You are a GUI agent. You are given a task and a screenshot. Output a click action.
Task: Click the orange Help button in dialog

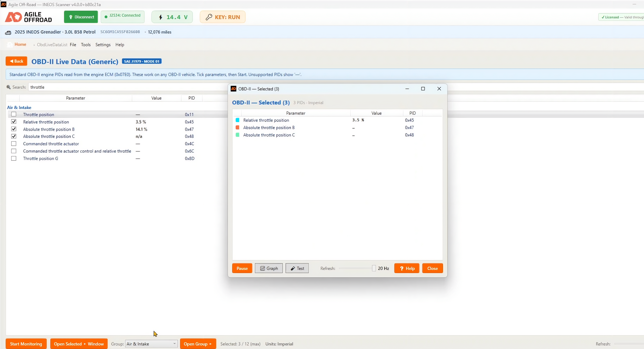(407, 268)
